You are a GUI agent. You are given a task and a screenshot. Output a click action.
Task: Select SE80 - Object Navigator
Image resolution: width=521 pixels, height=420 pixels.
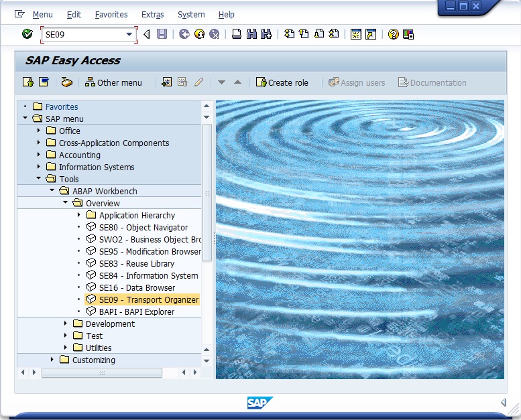click(x=143, y=228)
